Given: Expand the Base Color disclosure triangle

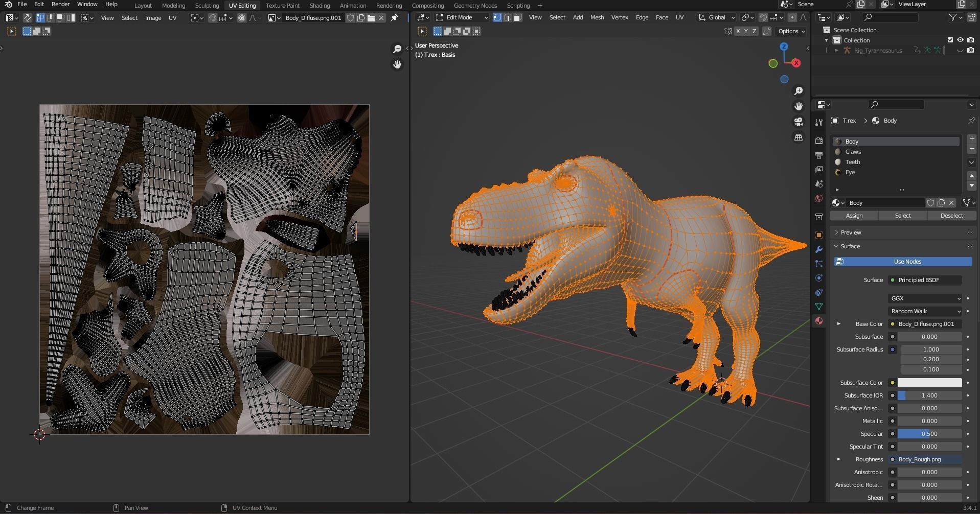Looking at the screenshot, I should pos(838,324).
